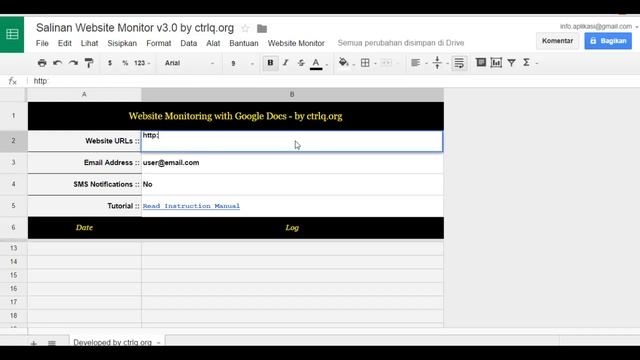Click the 'Email Address ::' label cell
640x360 pixels.
[84, 162]
